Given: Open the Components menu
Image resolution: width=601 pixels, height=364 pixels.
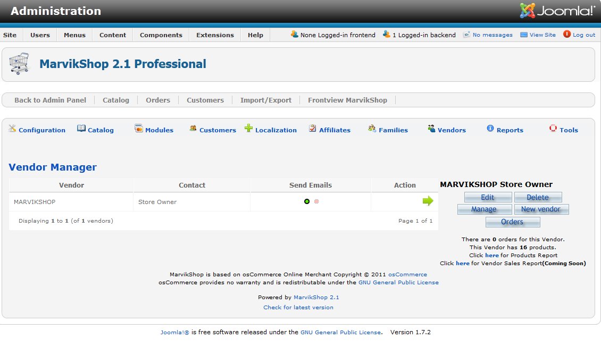Looking at the screenshot, I should 161,35.
